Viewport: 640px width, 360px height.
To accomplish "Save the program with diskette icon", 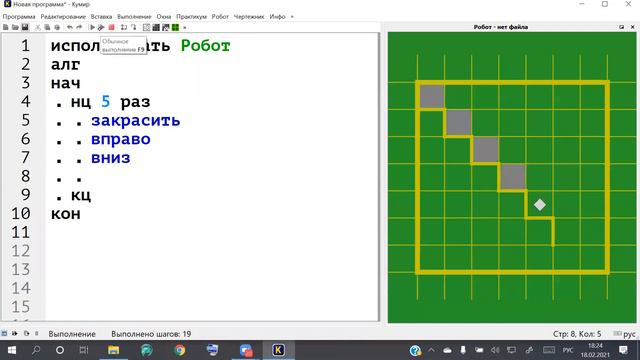I will (25, 27).
